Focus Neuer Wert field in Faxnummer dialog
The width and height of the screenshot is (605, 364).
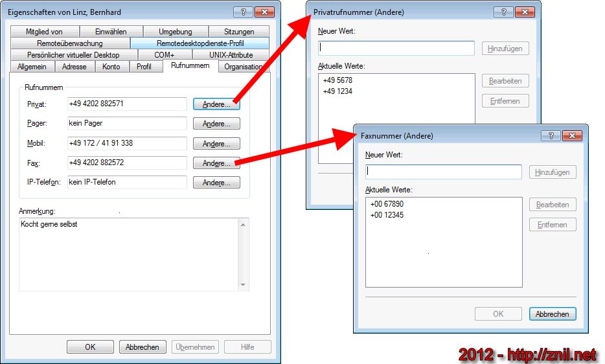pos(444,172)
